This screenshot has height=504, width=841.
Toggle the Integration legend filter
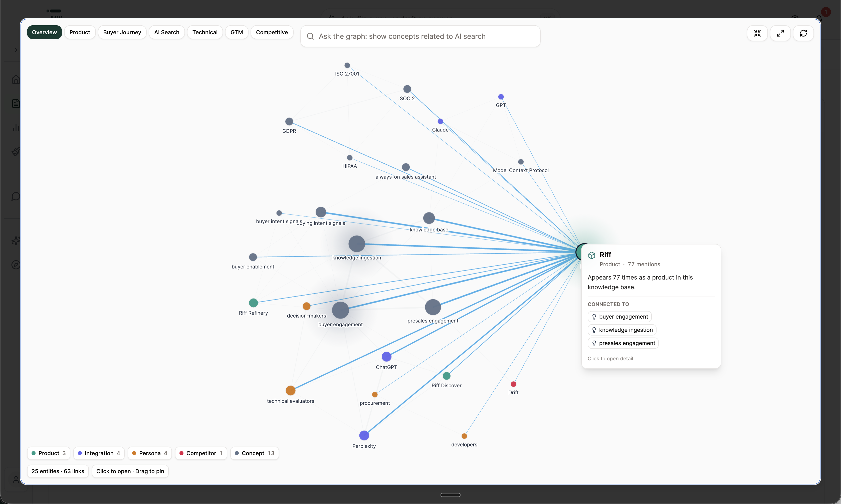99,453
